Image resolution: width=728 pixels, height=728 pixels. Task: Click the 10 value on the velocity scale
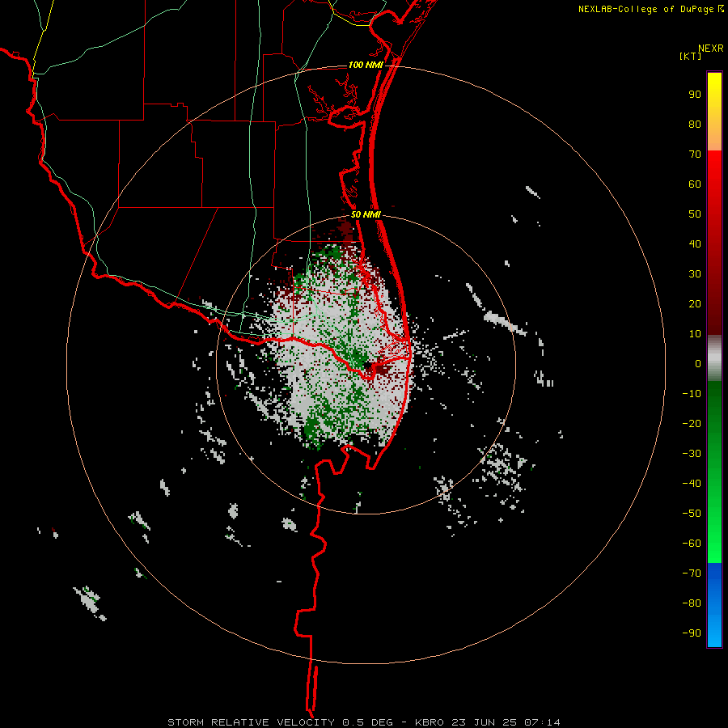695,334
